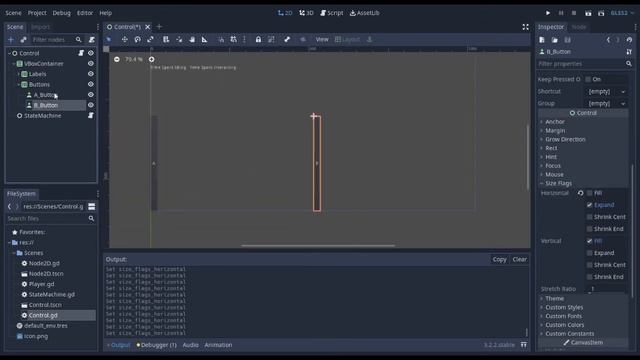Toggle distraction-free mode icon
The image size is (640, 360).
pyautogui.click(x=525, y=27)
